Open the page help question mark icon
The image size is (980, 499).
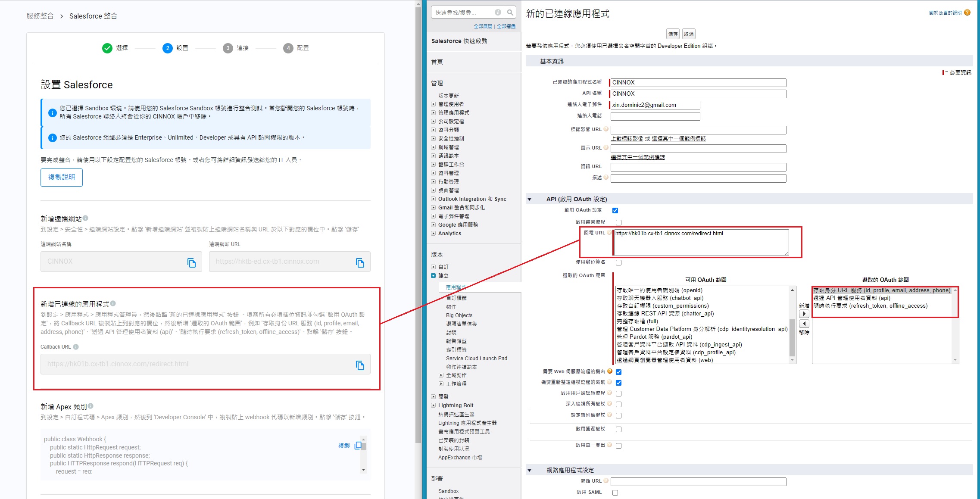coord(967,12)
